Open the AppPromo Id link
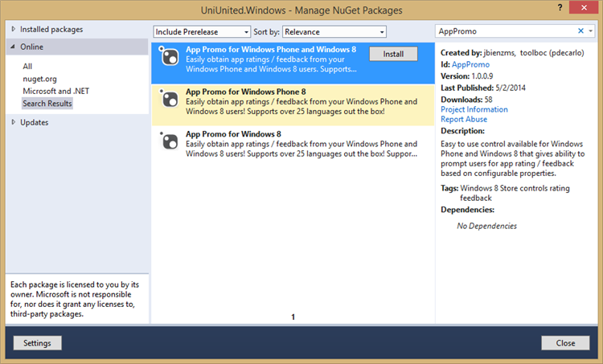Viewport: 603px width, 364px height. tap(470, 64)
